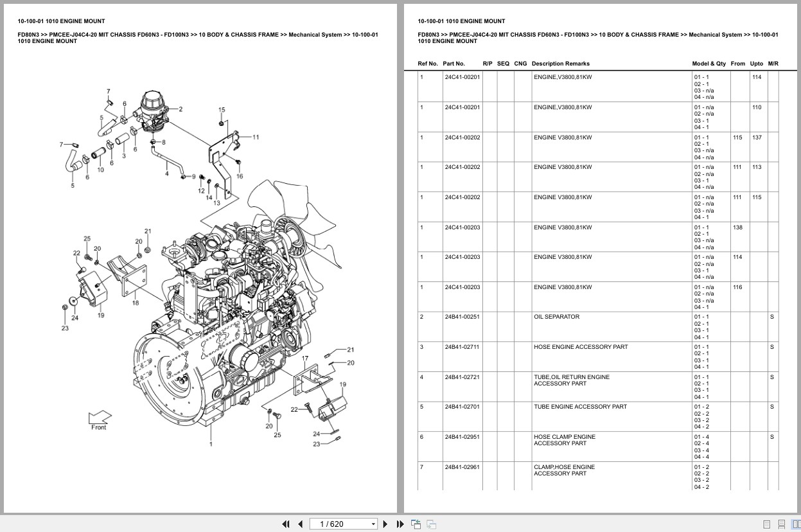Click the go-to-previous-view icon
The height and width of the screenshot is (532, 801).
(416, 524)
